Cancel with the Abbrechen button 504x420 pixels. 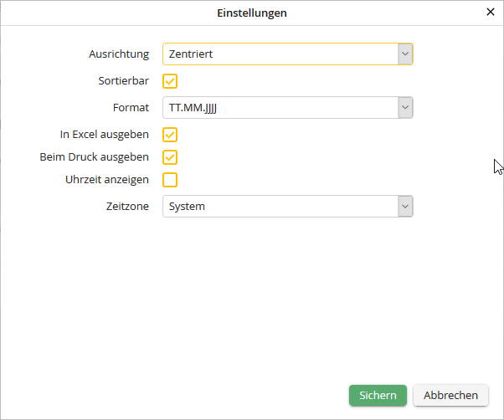click(450, 396)
